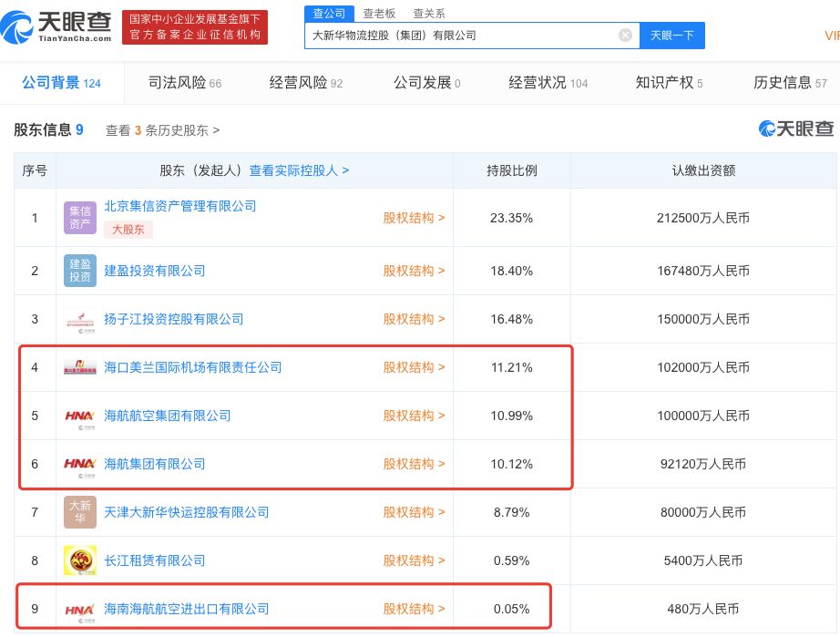Open 扬子江投资控股有限公司 link
This screenshot has width=840, height=637.
[174, 319]
